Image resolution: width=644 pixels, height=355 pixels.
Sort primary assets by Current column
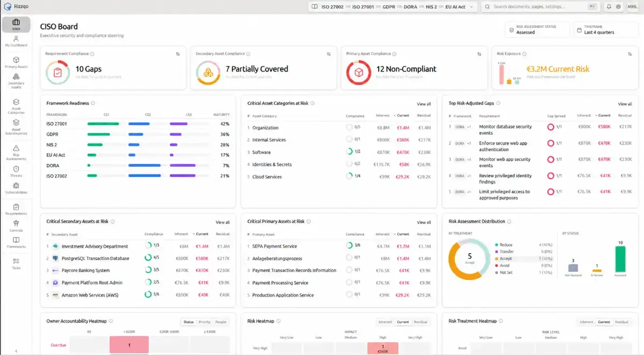coord(401,234)
